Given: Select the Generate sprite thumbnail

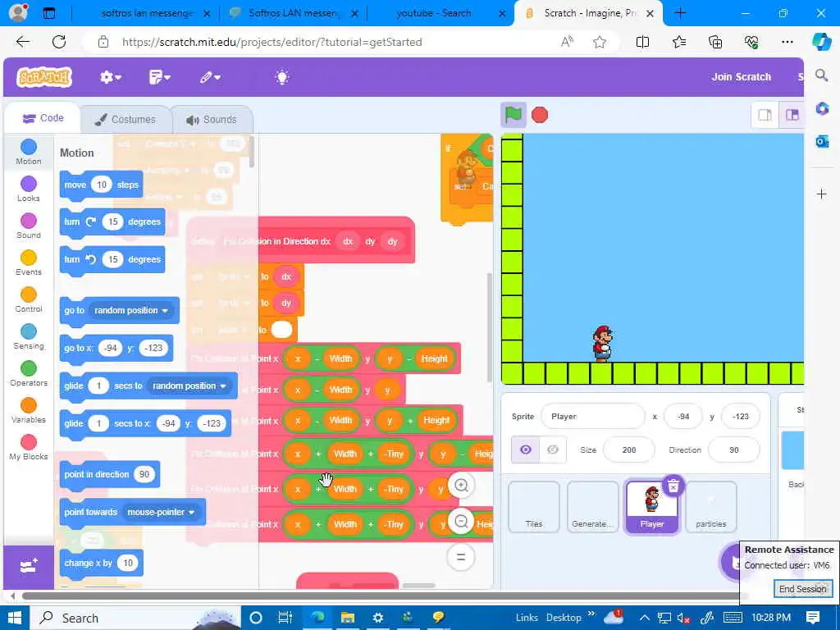Looking at the screenshot, I should (x=592, y=507).
